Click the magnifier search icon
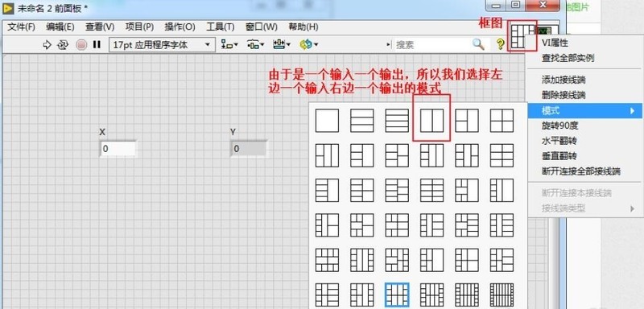The width and height of the screenshot is (644, 309). [x=478, y=44]
